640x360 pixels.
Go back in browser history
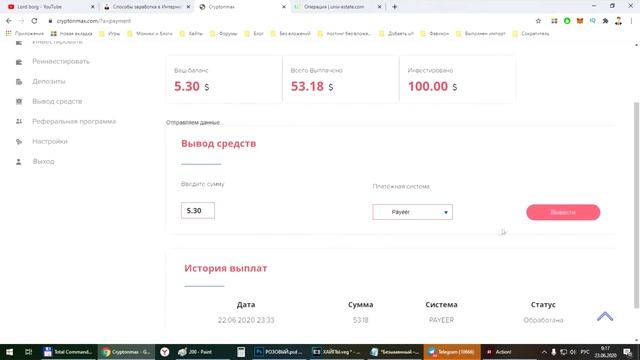9,21
